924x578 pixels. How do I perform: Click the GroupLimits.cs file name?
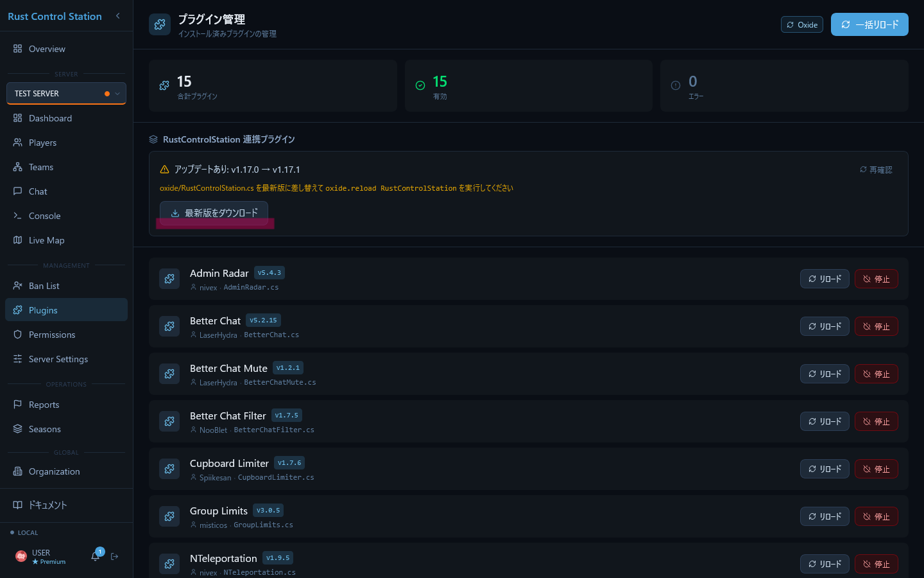[x=263, y=525]
